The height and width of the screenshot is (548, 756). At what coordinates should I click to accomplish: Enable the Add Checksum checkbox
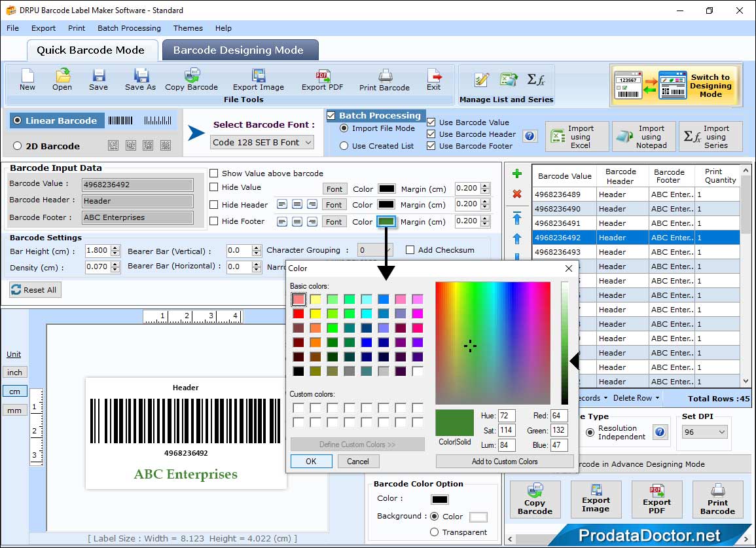point(410,250)
